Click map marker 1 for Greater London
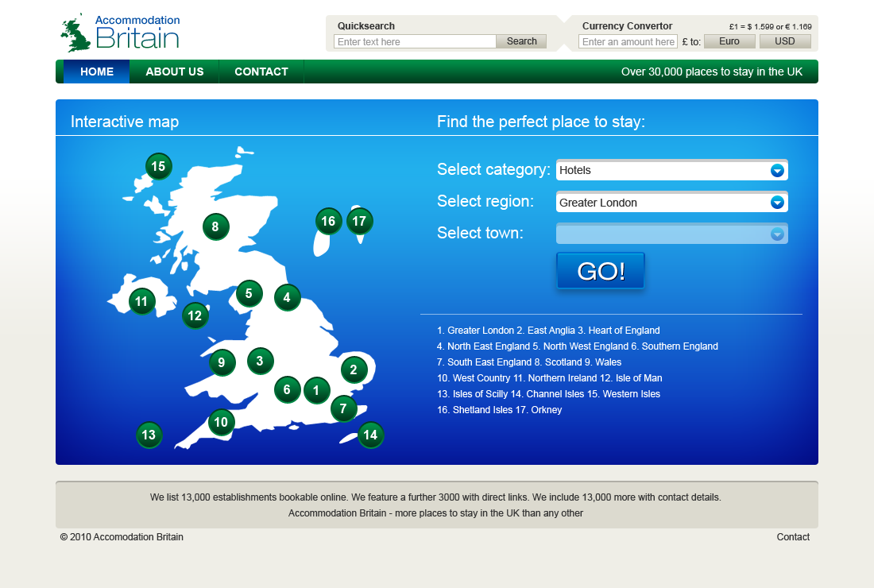 tap(316, 390)
